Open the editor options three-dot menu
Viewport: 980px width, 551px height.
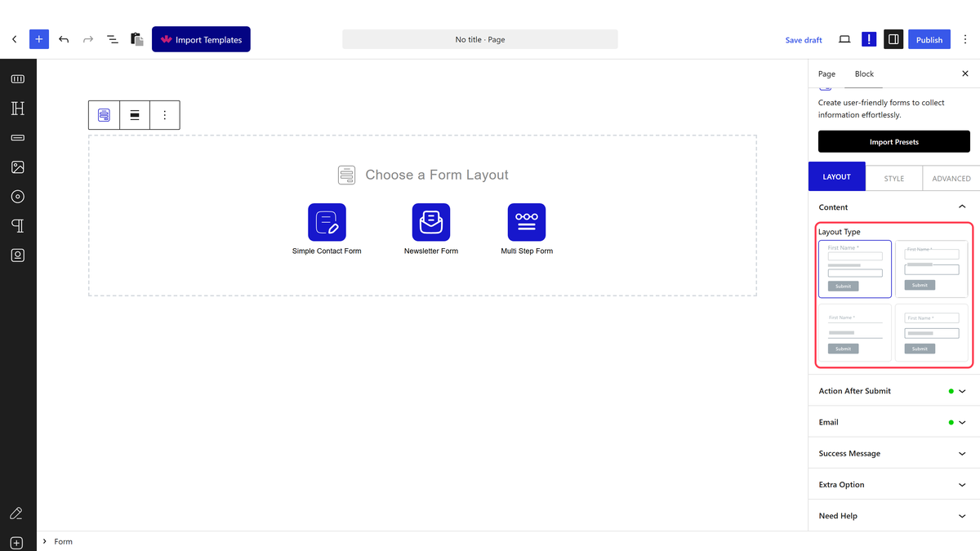pyautogui.click(x=965, y=39)
